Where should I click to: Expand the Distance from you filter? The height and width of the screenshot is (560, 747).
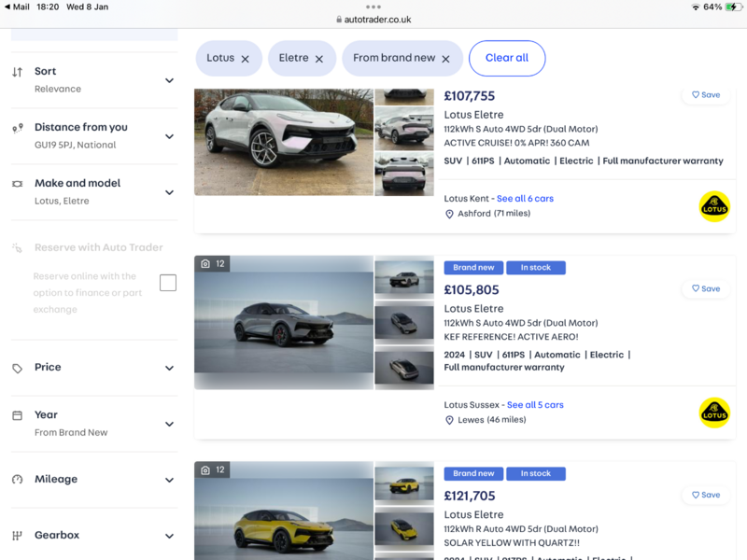(169, 136)
